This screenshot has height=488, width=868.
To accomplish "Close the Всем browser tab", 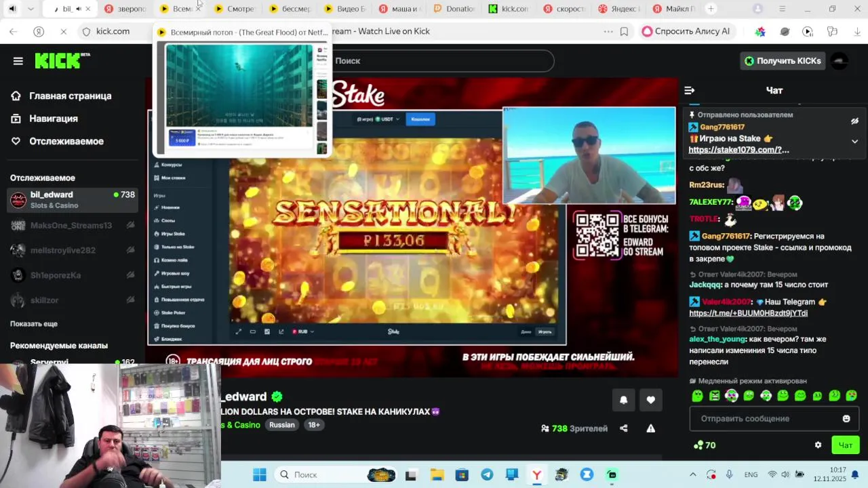I will (198, 9).
